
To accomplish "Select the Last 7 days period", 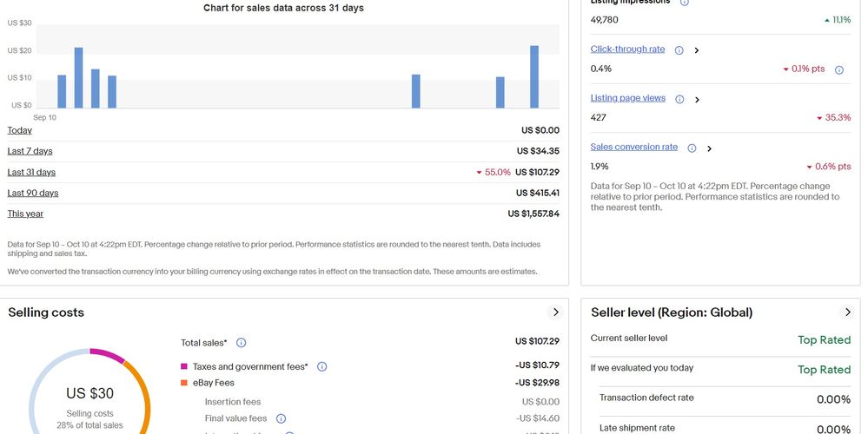I will (30, 151).
